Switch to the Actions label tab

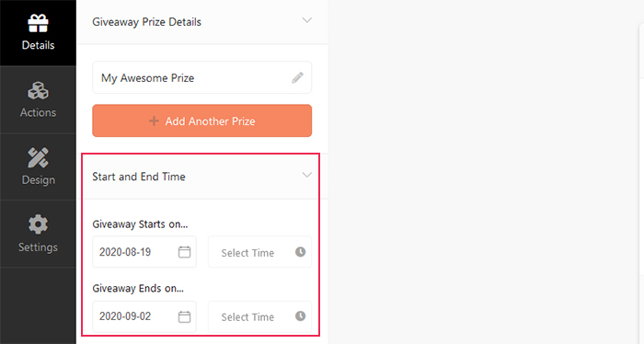tap(38, 112)
